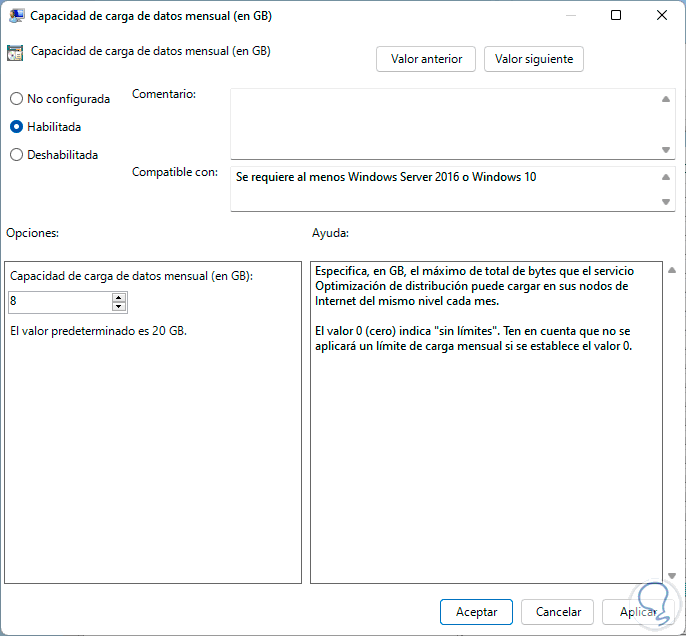Increase monthly upload cap with up spinner arrow
The image size is (686, 636).
[119, 297]
